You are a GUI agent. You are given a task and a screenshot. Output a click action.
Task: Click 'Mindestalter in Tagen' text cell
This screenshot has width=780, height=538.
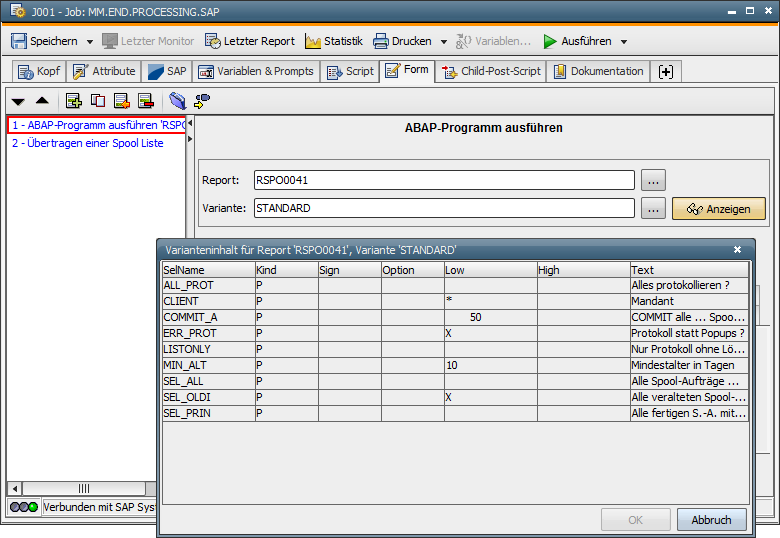689,365
